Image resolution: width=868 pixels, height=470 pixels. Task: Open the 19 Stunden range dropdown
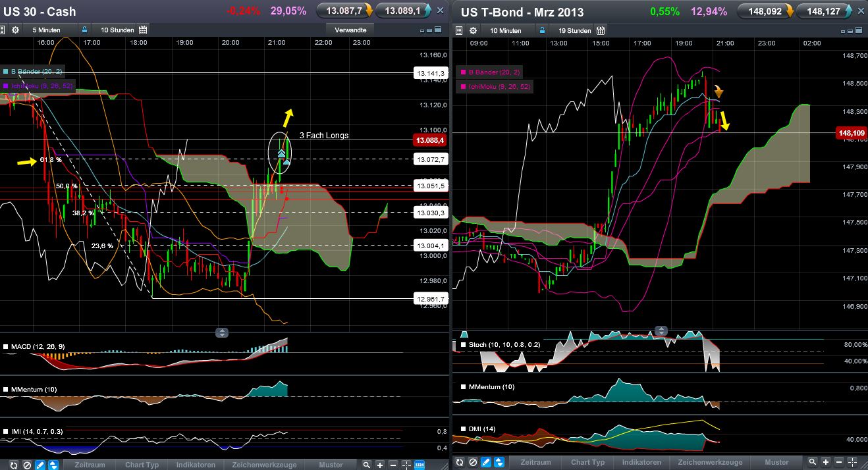click(x=575, y=30)
